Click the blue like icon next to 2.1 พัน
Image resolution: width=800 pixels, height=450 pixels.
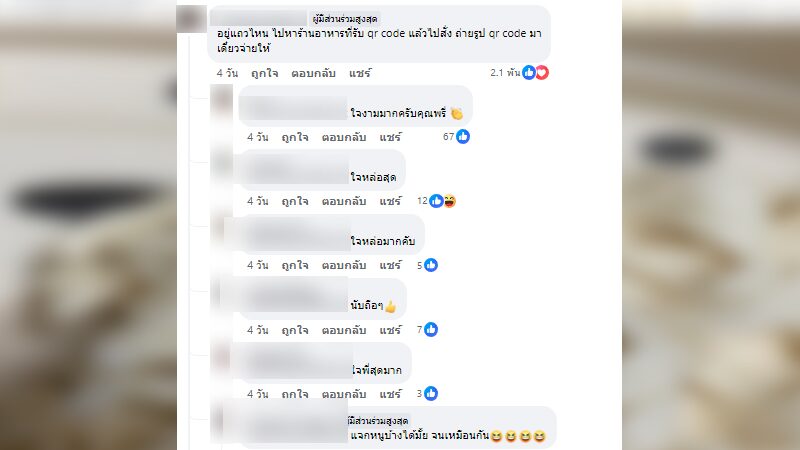pyautogui.click(x=529, y=73)
